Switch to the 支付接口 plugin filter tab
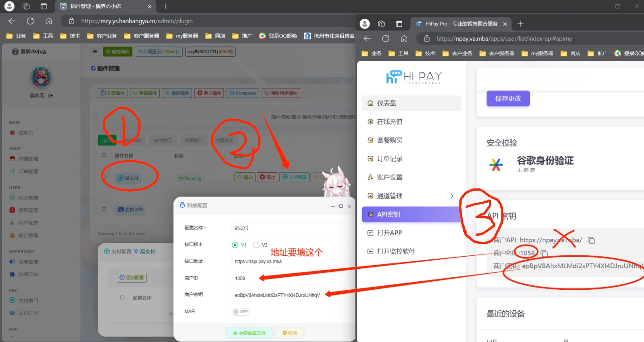 coord(162,140)
